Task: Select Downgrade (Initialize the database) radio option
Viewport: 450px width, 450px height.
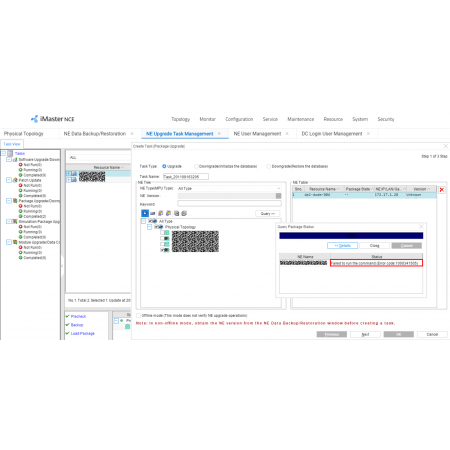Action: tap(196, 166)
